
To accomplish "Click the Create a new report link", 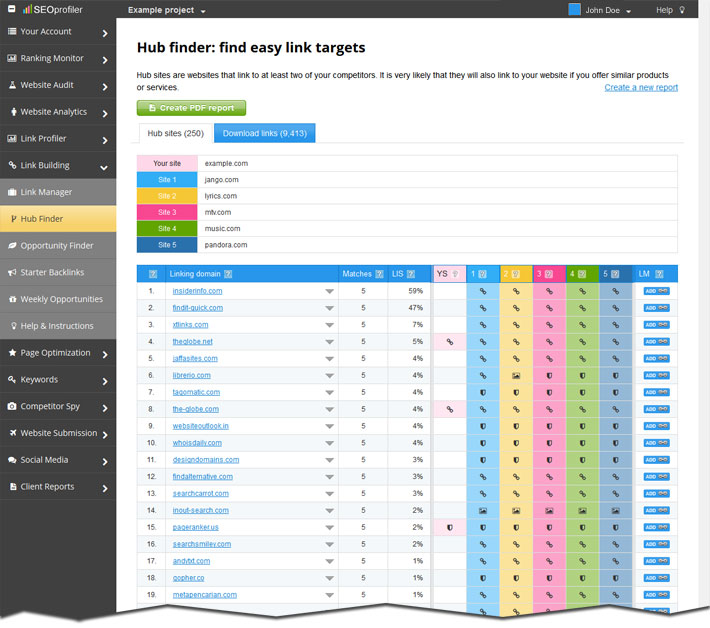I will pyautogui.click(x=641, y=87).
